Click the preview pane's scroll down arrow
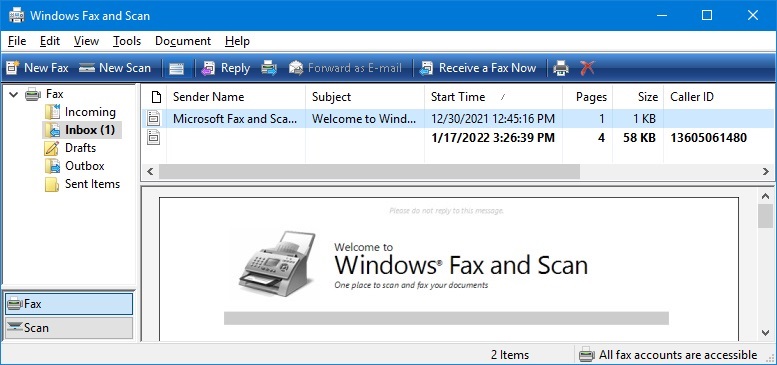The width and height of the screenshot is (777, 365). click(766, 333)
